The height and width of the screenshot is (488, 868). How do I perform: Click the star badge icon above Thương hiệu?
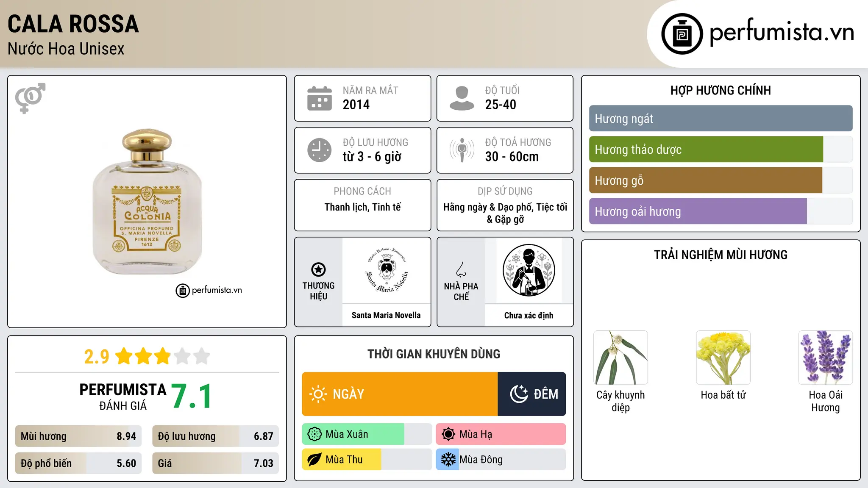point(318,269)
